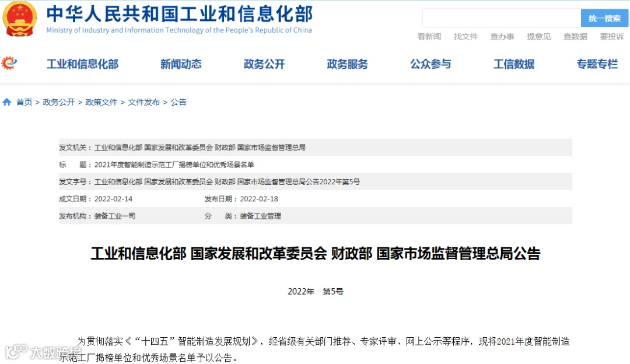
Task: Select the 专题专栏 nav menu
Action: coord(597,64)
